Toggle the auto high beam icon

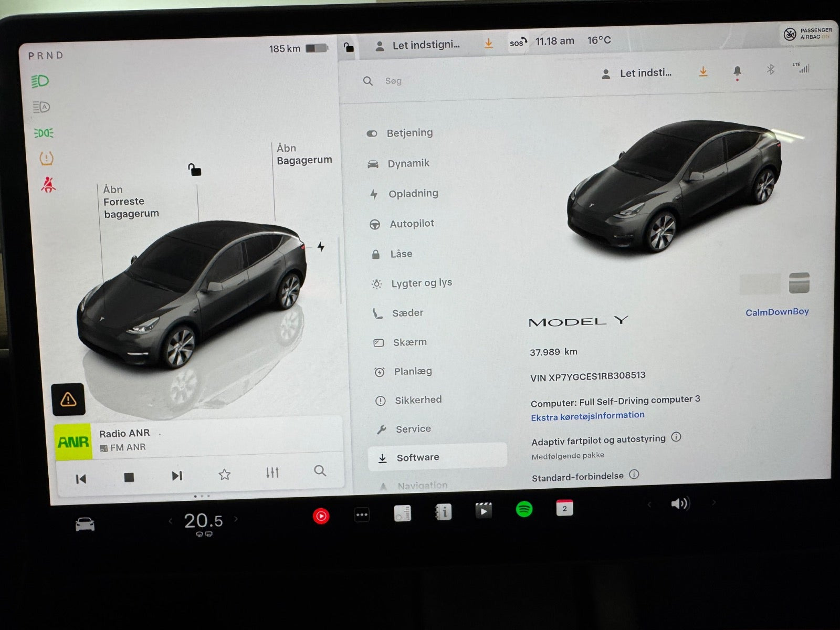41,107
